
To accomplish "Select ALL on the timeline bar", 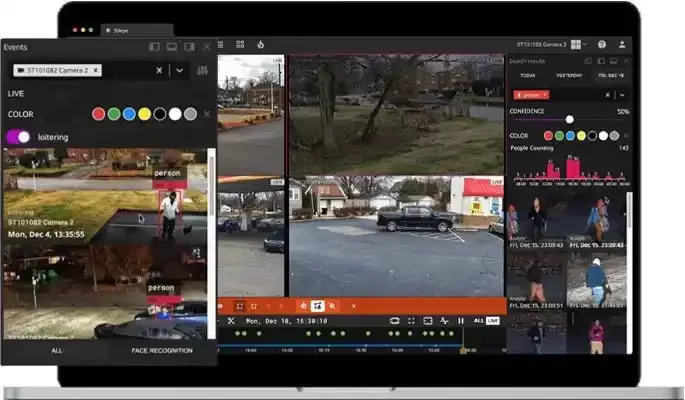I will tap(479, 321).
